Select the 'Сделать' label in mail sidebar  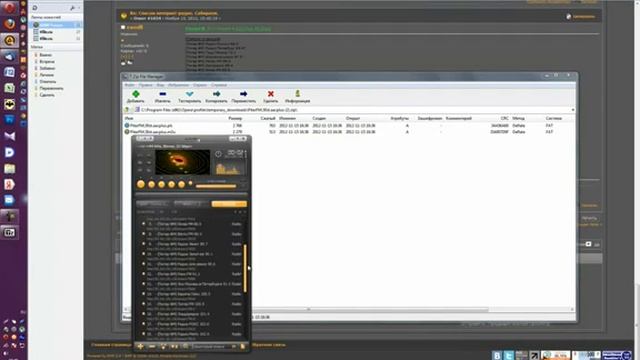(x=47, y=95)
